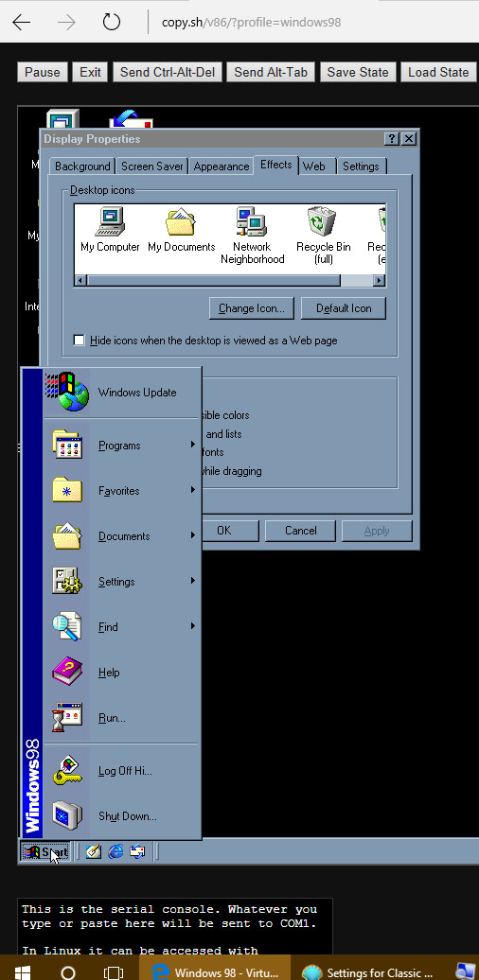Select the Network Neighborhood icon in the list
This screenshot has height=980, width=479.
[x=252, y=236]
